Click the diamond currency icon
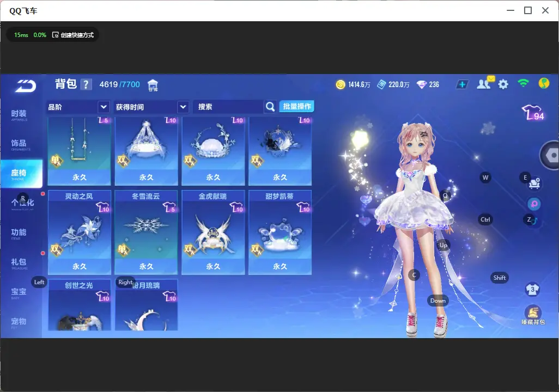 pos(421,84)
